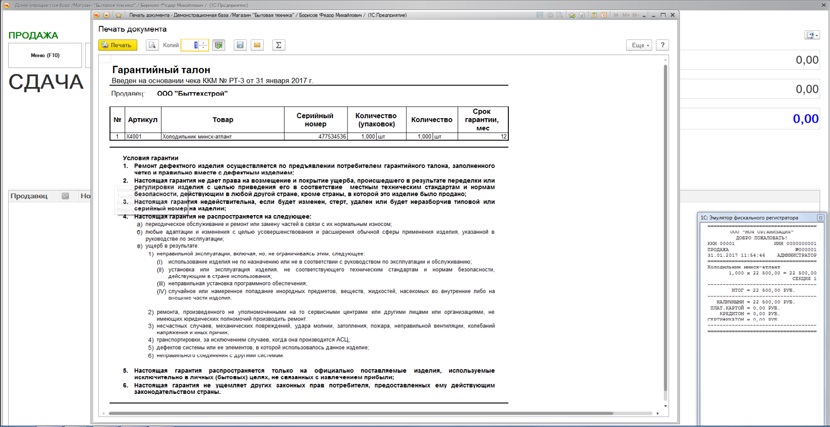Open the Еще dropdown menu

click(640, 45)
